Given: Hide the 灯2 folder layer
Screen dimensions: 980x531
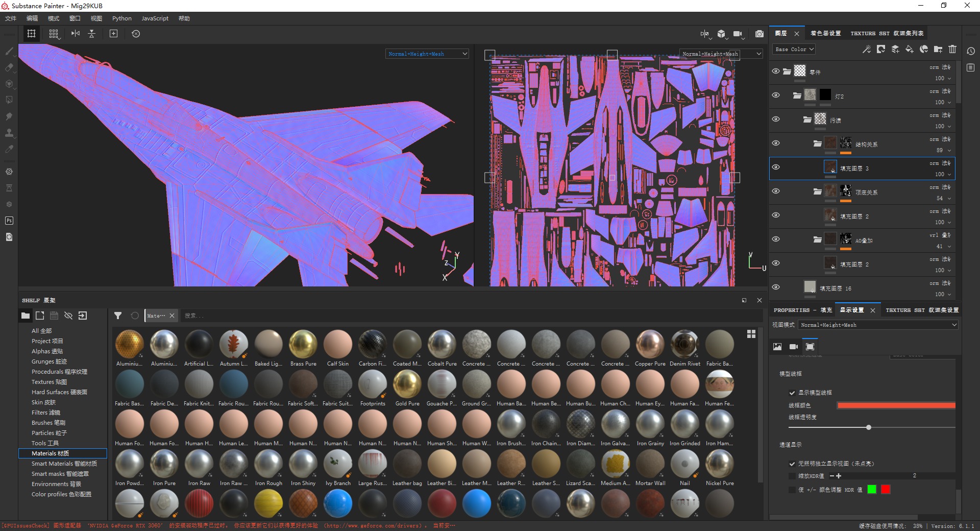Looking at the screenshot, I should (776, 95).
